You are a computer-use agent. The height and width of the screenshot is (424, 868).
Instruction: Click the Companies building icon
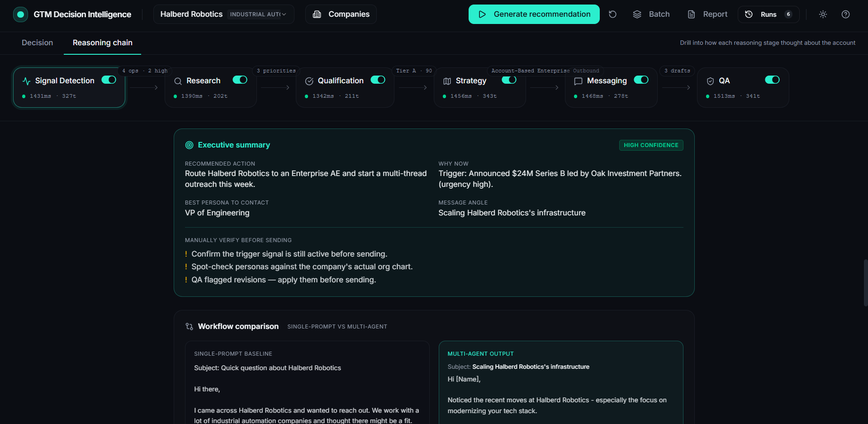[317, 14]
